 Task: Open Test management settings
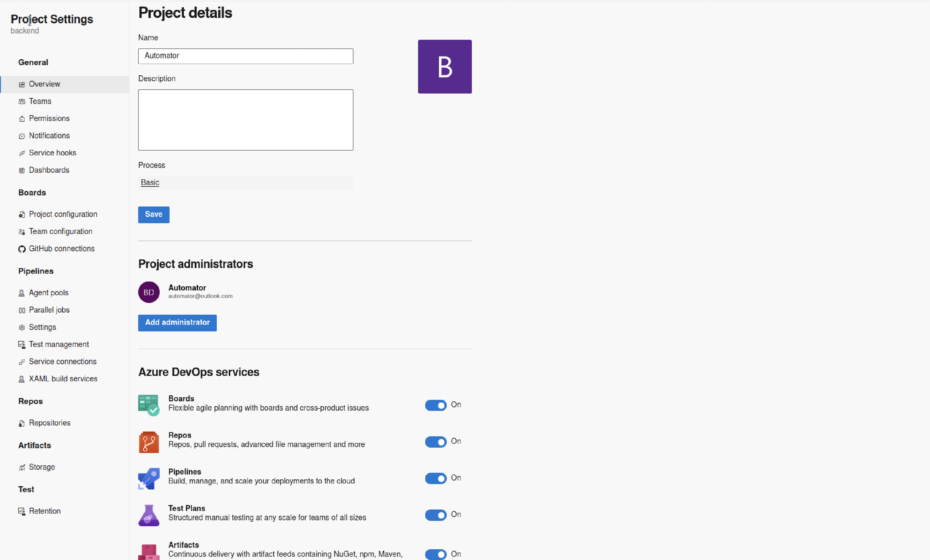pyautogui.click(x=65, y=345)
